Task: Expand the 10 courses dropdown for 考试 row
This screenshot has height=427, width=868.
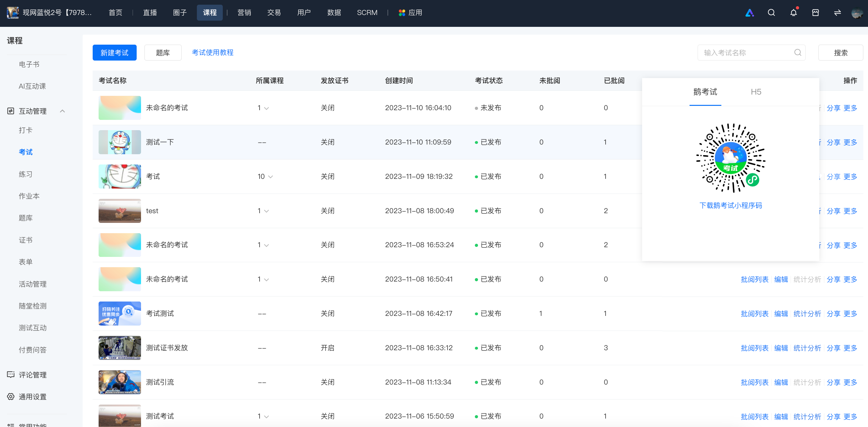Action: point(270,177)
